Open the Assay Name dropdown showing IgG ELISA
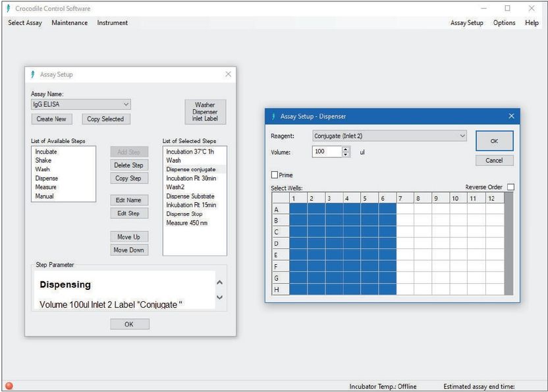The image size is (548, 392). pyautogui.click(x=81, y=104)
